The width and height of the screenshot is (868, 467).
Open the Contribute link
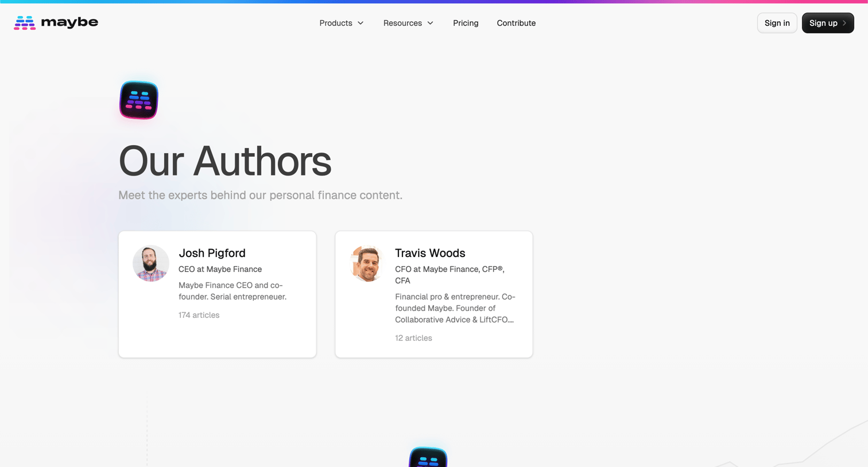point(516,23)
